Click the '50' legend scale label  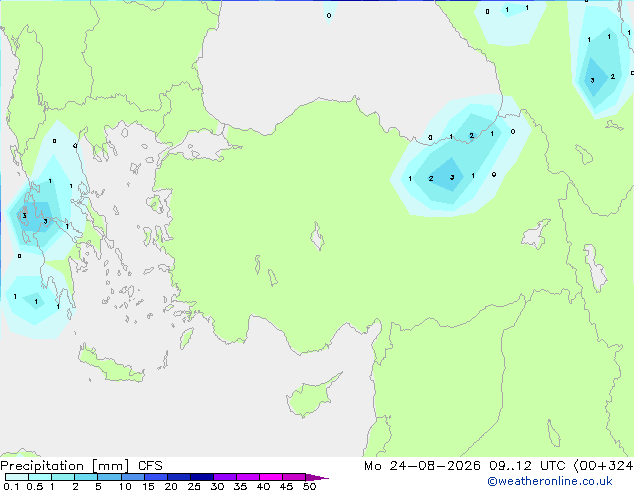coord(309,486)
